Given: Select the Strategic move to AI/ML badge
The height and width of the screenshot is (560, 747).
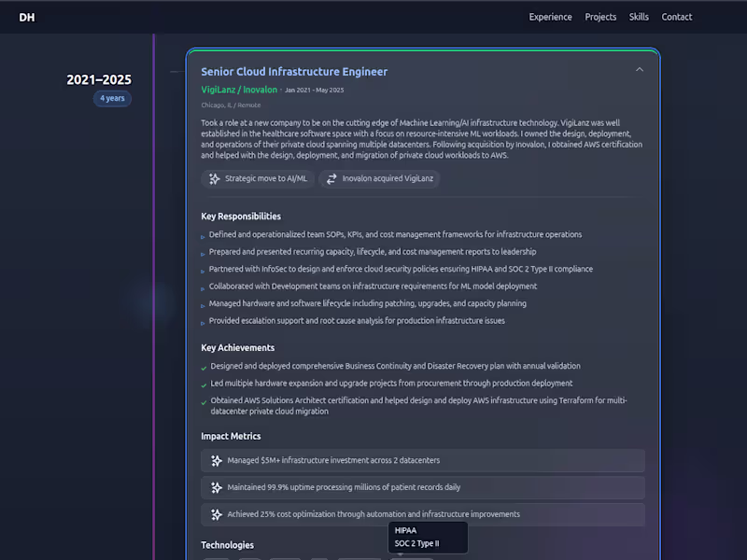Looking at the screenshot, I should pyautogui.click(x=258, y=178).
